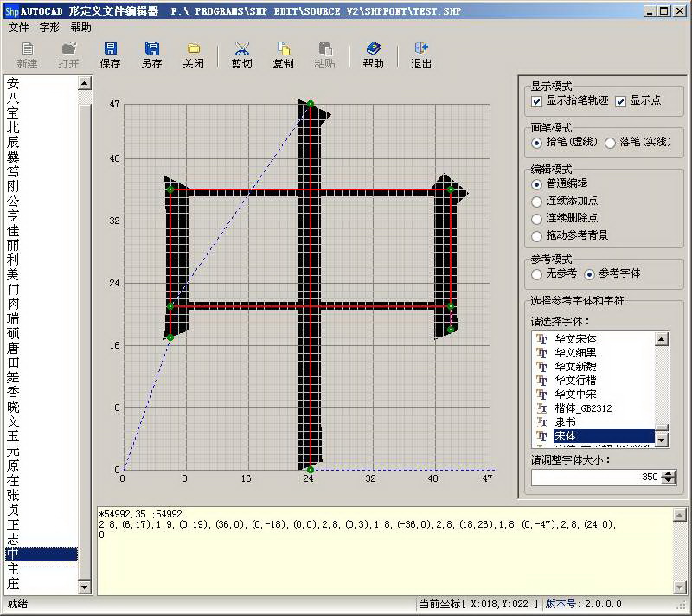Select character 张 in the glyph list

(x=13, y=495)
